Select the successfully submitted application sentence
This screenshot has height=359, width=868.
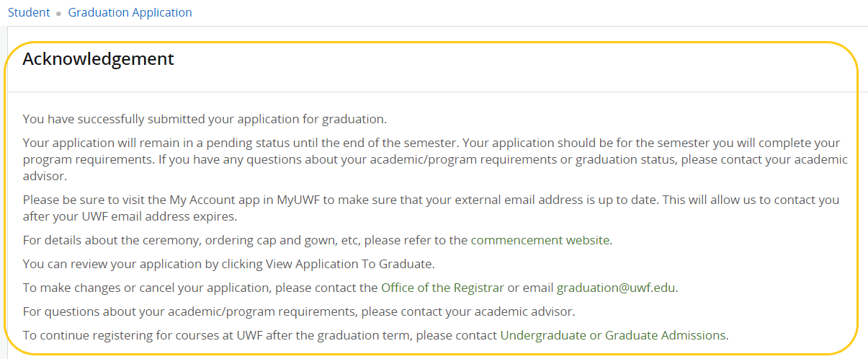tap(205, 119)
